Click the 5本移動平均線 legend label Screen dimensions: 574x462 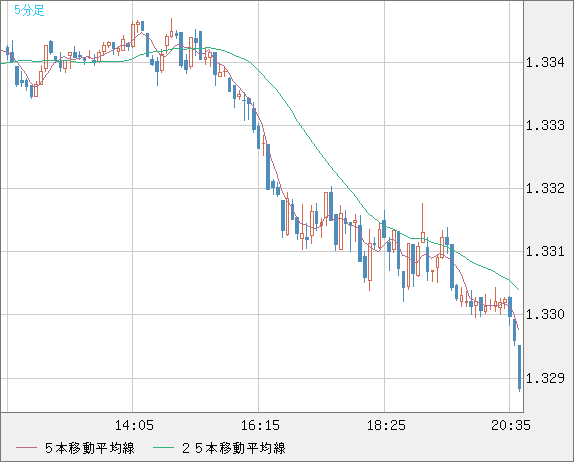(x=90, y=448)
